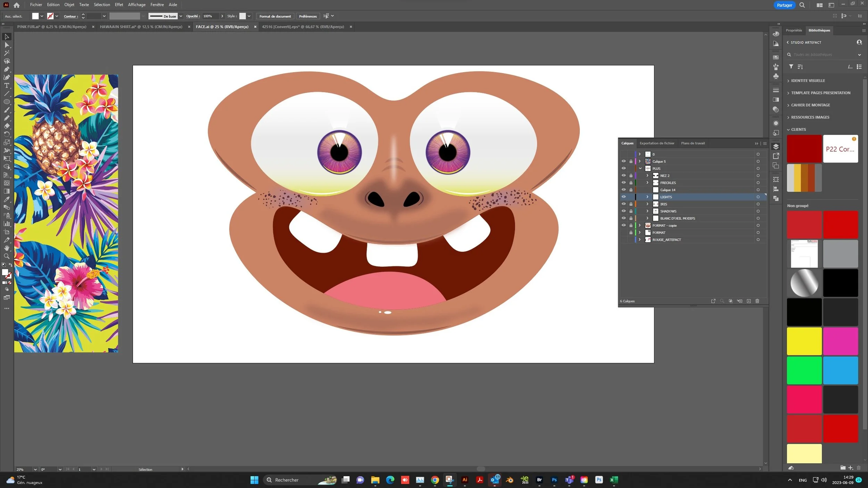
Task: Expand the SHADOWS layer
Action: coord(647,211)
